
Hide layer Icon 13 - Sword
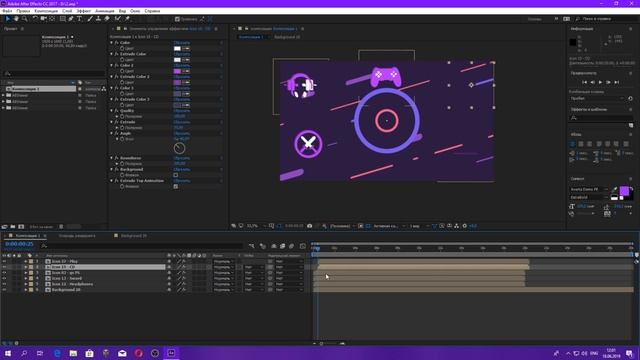(4, 278)
